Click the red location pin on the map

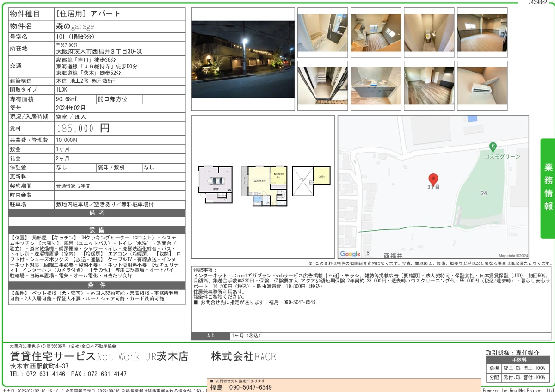(433, 179)
